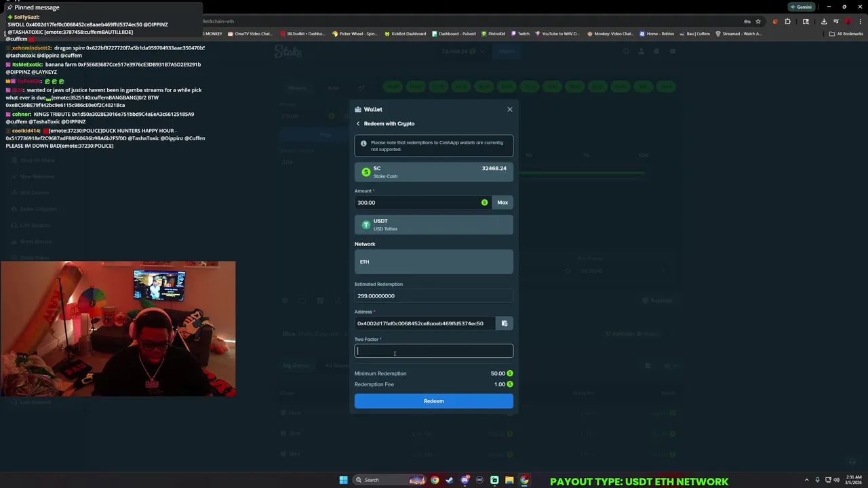Close the Wallet dialog with the X
Image resolution: width=868 pixels, height=488 pixels.
(510, 109)
